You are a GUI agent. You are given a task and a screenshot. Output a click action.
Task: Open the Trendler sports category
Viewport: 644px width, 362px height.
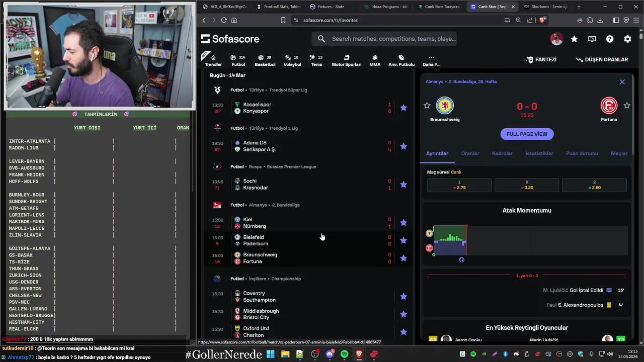click(213, 60)
